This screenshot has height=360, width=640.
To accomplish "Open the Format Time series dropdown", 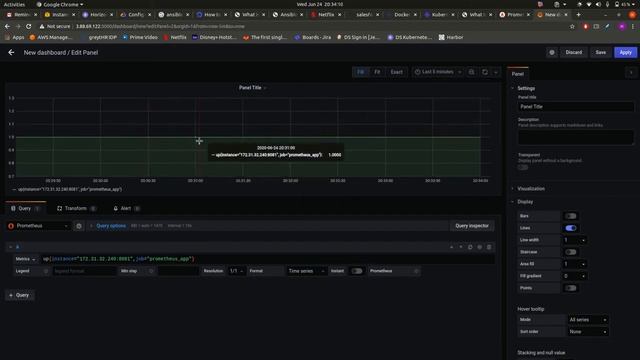I will 306,271.
